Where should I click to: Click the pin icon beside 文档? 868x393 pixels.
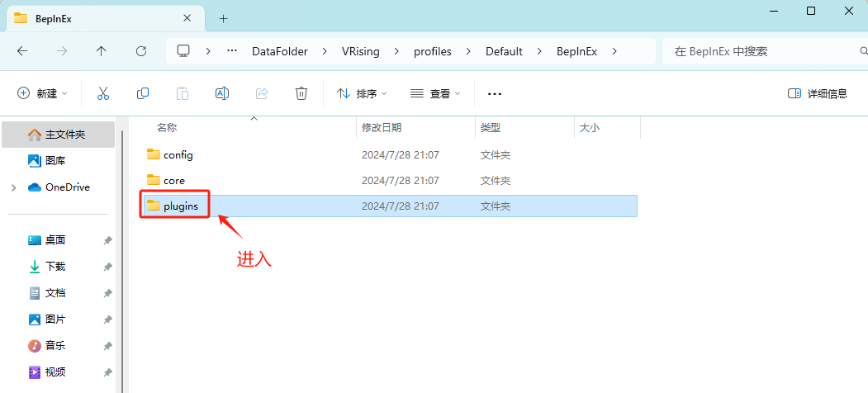click(107, 293)
